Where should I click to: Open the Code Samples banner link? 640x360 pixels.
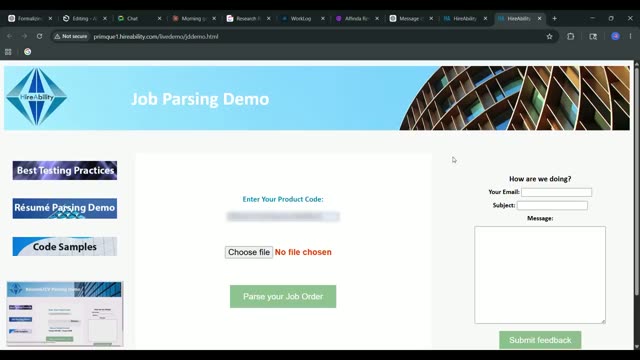point(64,247)
